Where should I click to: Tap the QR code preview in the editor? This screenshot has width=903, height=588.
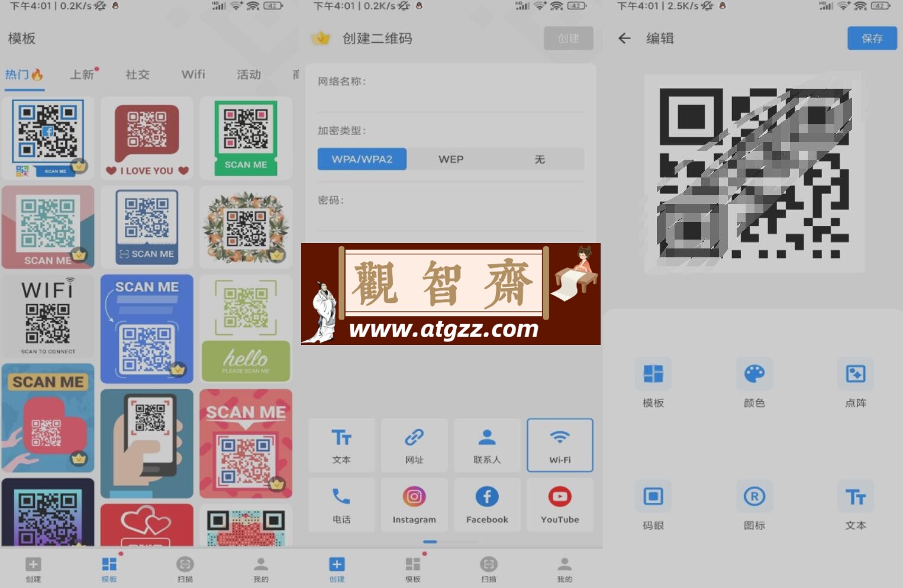pyautogui.click(x=754, y=173)
